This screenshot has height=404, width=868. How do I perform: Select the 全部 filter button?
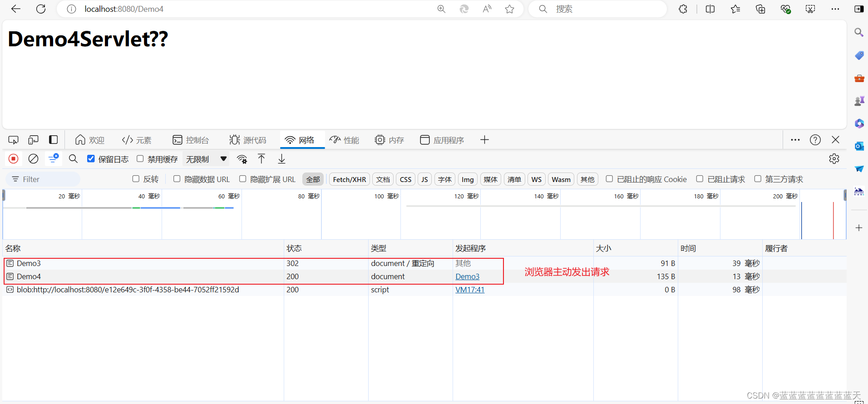coord(313,179)
